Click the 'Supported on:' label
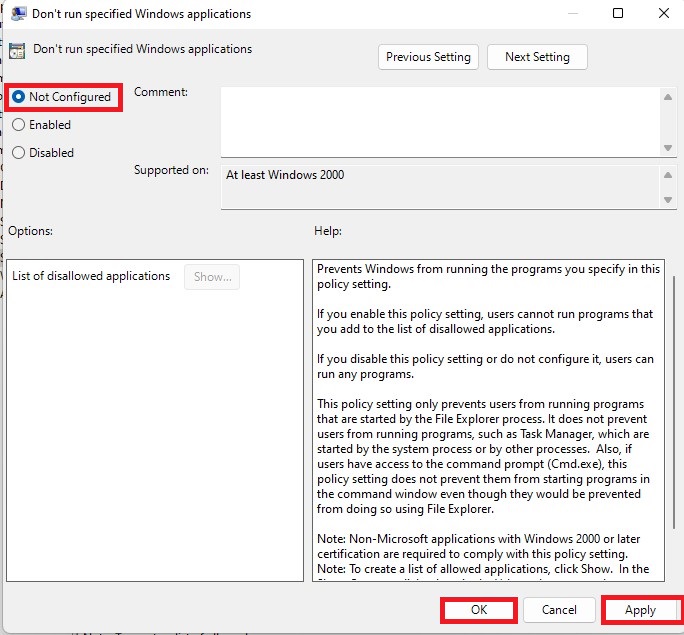 171,170
